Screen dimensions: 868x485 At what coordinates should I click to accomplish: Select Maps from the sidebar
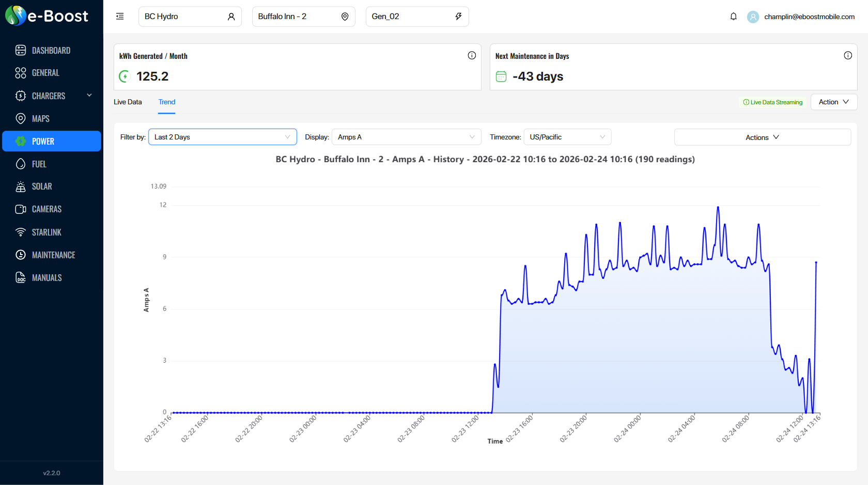coord(40,118)
